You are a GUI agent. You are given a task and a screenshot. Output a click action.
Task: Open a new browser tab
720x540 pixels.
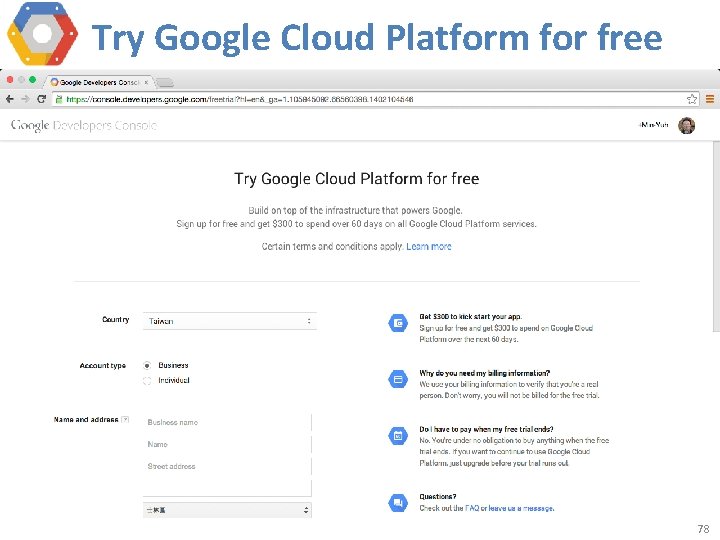coord(165,82)
